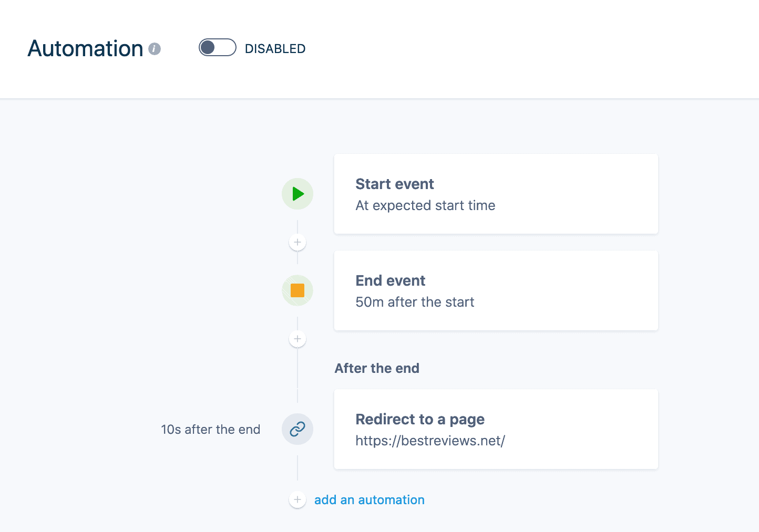
Task: Select the orange End event stop icon
Action: (298, 290)
